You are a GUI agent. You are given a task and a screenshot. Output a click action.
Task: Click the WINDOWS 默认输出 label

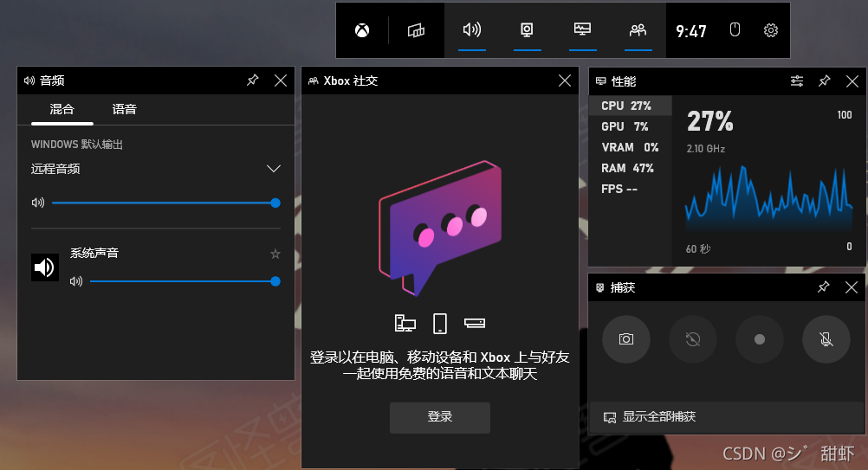[x=77, y=145]
